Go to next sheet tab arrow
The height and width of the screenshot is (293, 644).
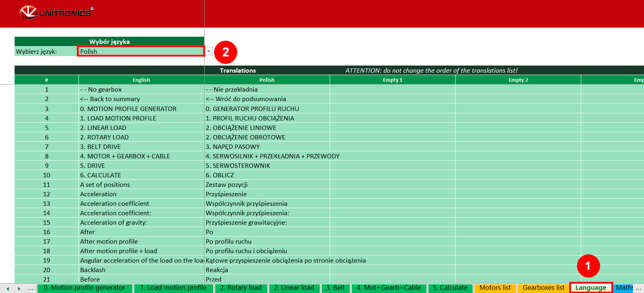point(19,289)
